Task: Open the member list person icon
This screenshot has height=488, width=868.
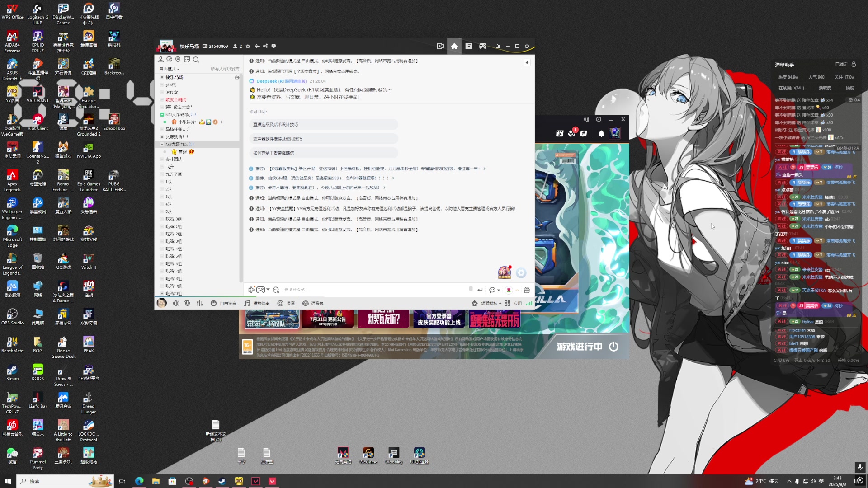Action: (160, 59)
